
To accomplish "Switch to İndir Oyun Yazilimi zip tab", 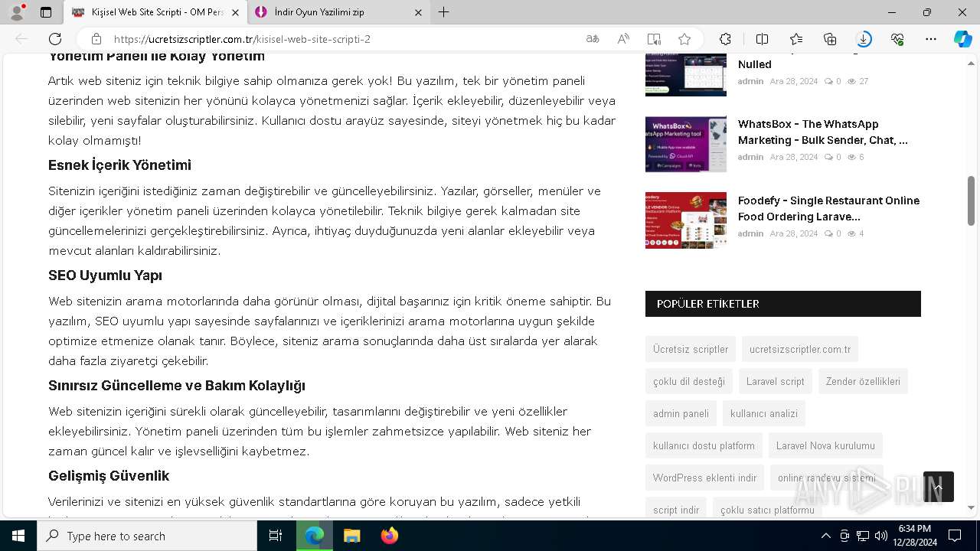I will (x=339, y=12).
